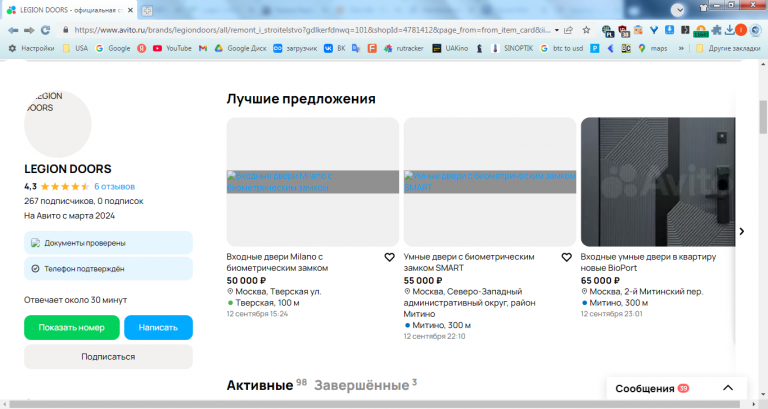Open the Настройки bookmark
This screenshot has width=768, height=409.
pos(31,48)
